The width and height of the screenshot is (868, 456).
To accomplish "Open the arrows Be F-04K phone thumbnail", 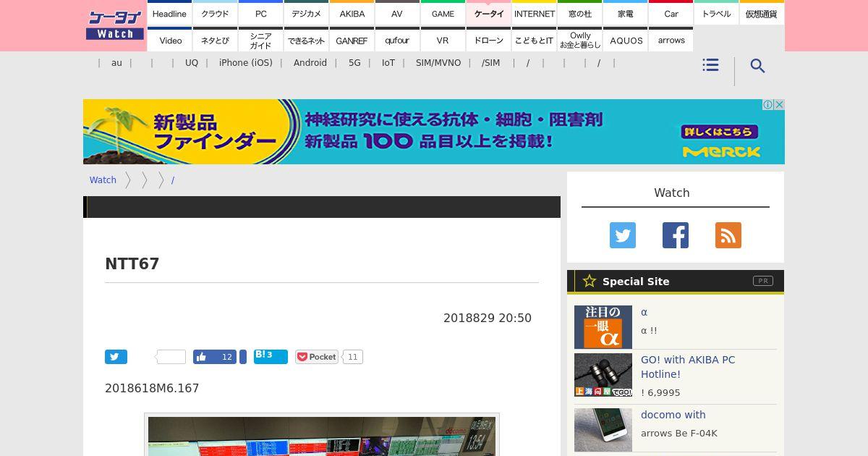I will point(603,430).
